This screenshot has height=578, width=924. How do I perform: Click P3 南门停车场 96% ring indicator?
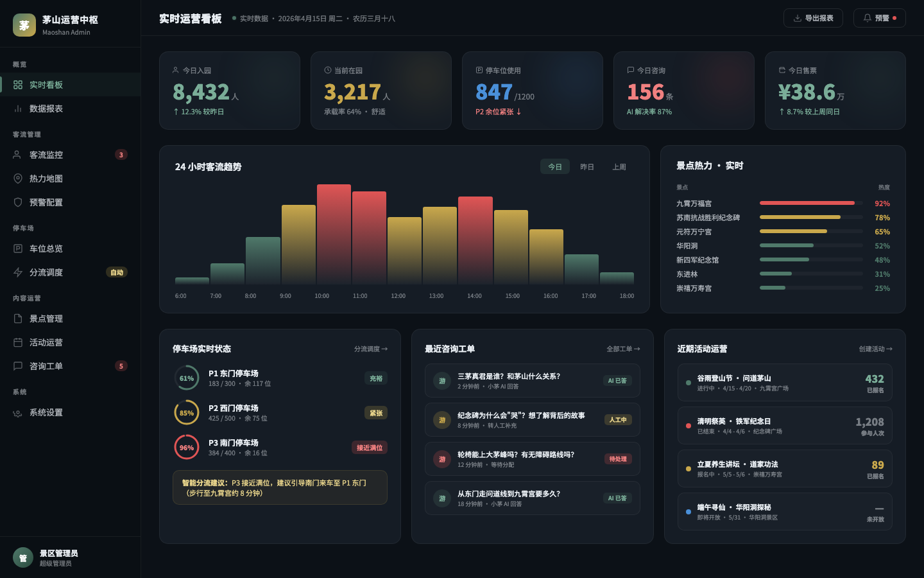(187, 448)
